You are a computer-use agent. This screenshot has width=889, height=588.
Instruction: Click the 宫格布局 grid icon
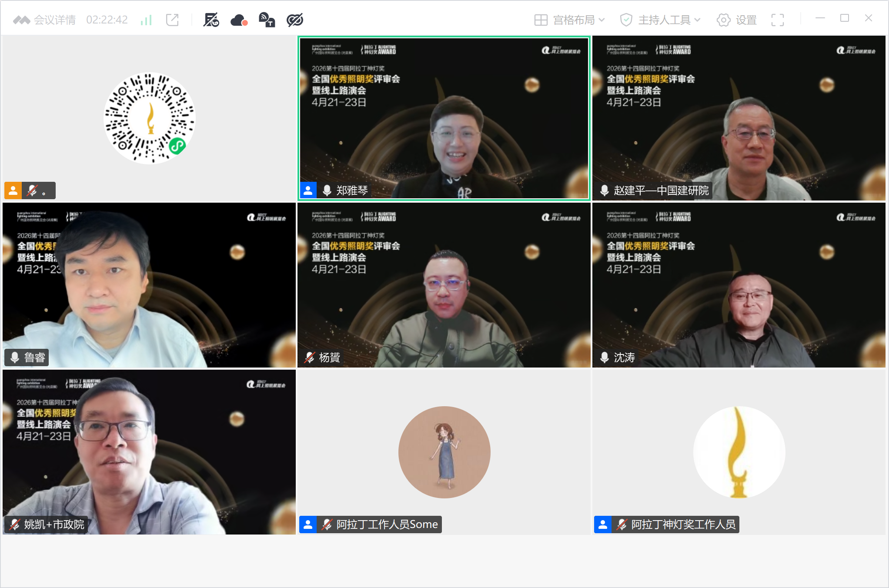point(541,20)
